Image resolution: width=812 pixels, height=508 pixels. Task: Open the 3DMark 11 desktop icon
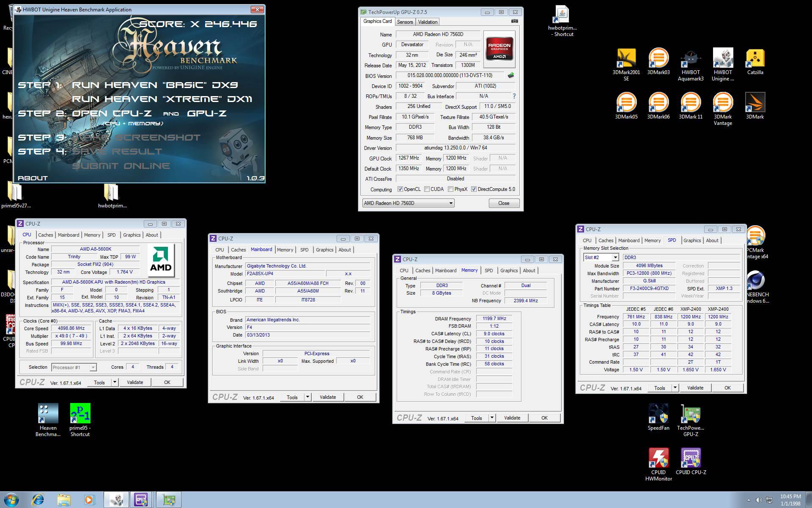(691, 106)
